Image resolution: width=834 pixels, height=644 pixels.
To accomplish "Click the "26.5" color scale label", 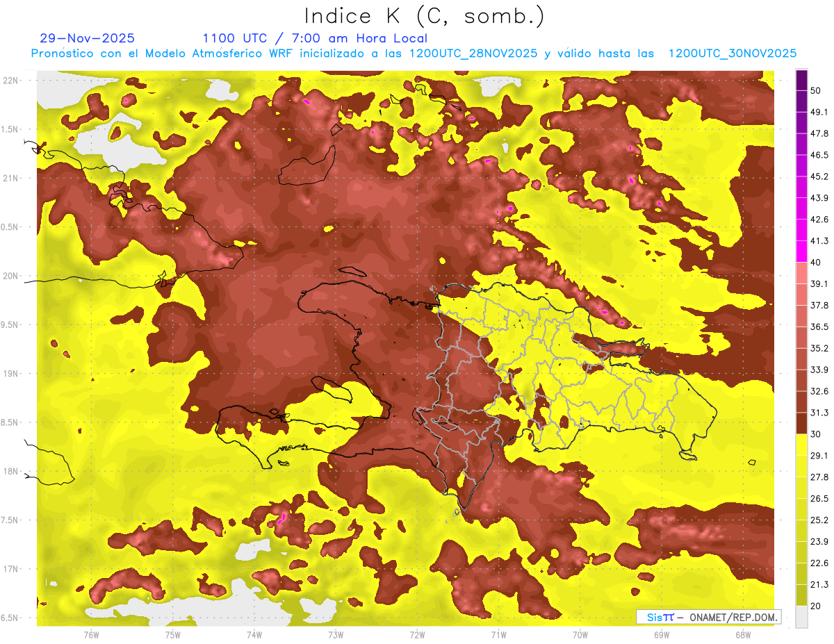I will pyautogui.click(x=819, y=499).
